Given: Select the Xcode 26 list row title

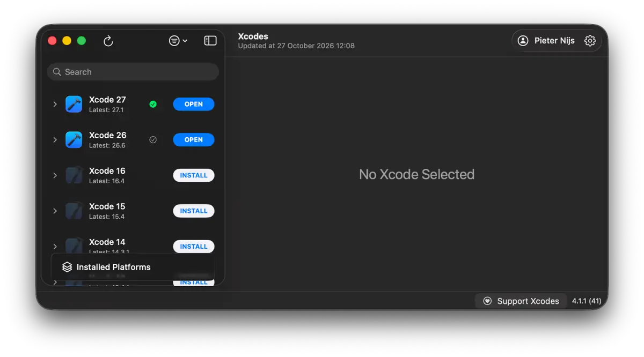Looking at the screenshot, I should tap(107, 135).
